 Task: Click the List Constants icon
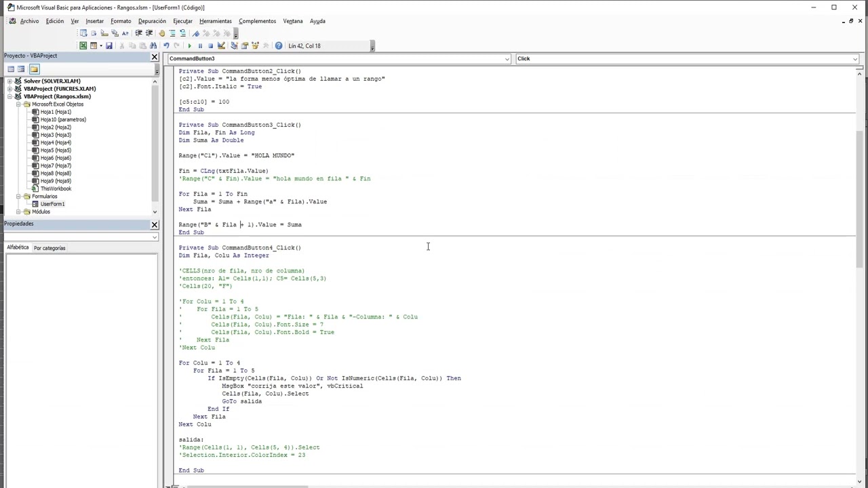pos(94,33)
